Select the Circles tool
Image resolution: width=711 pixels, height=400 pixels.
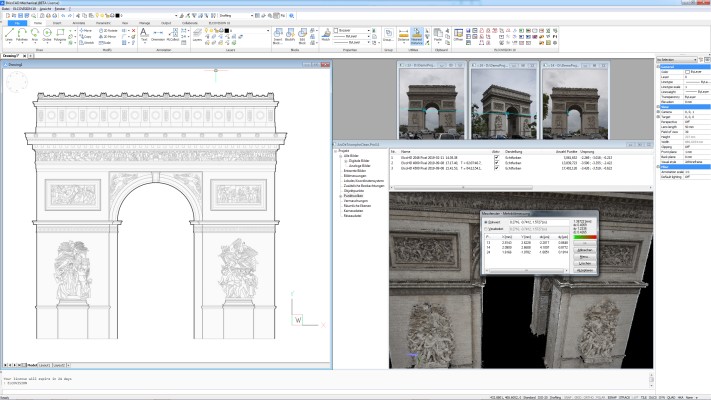pos(47,35)
